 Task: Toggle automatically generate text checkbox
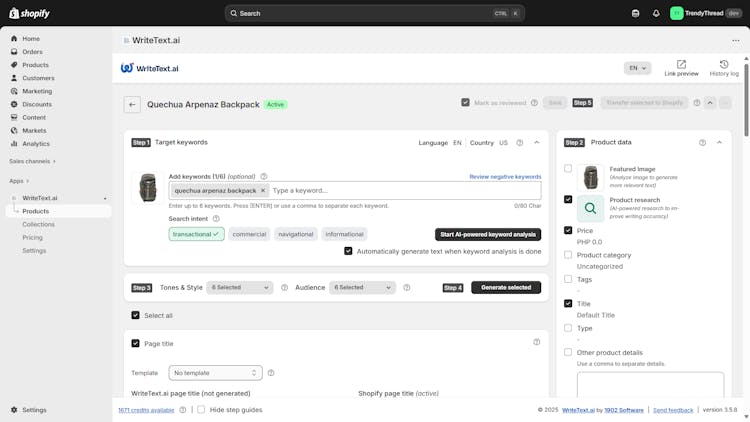pyautogui.click(x=348, y=251)
